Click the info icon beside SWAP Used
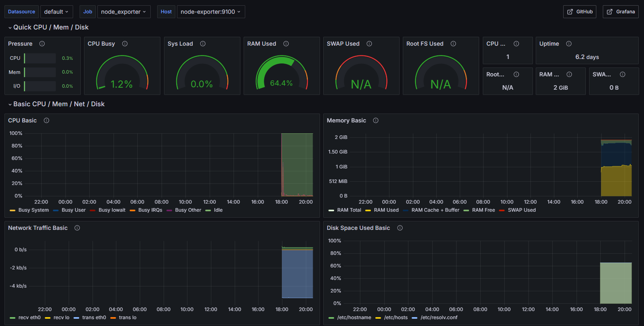 369,44
